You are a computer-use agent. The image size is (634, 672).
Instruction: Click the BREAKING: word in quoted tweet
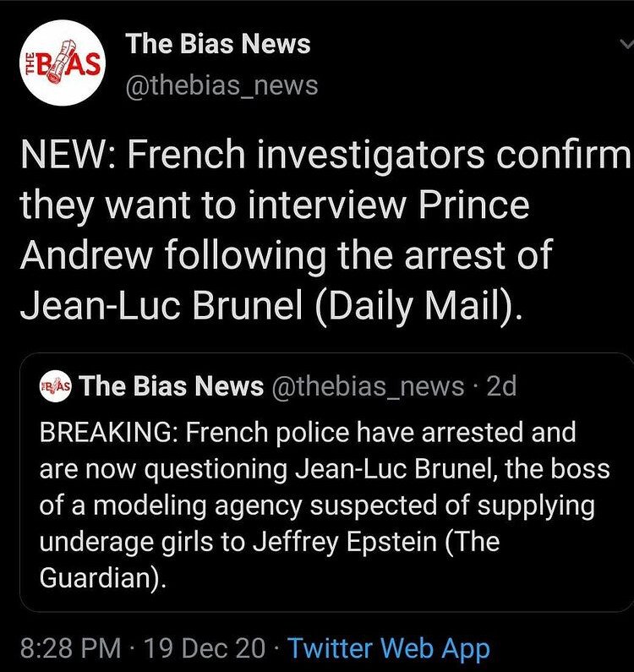pos(108,432)
